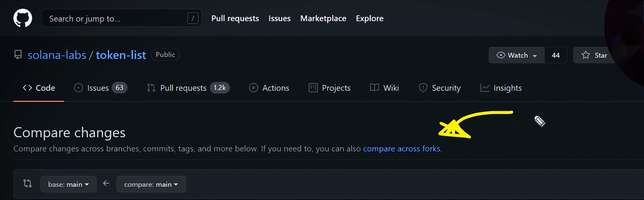Click the Issues circle-dot icon
The height and width of the screenshot is (200, 644).
pos(78,88)
